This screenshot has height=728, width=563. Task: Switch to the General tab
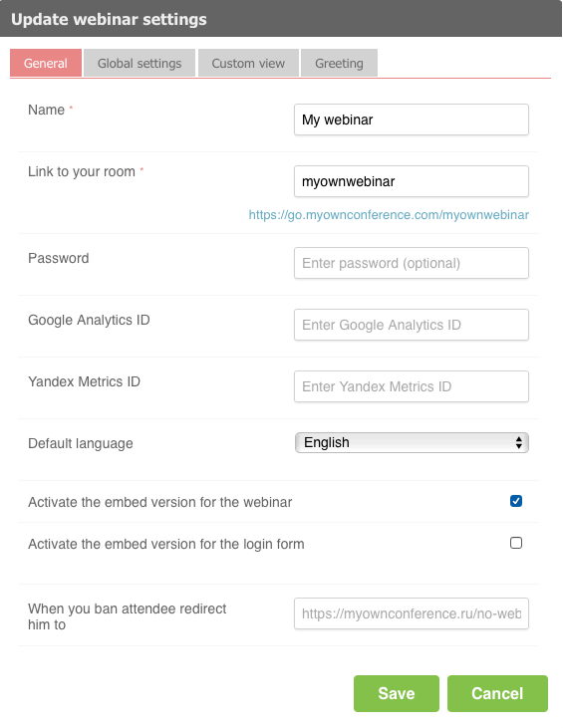click(46, 63)
